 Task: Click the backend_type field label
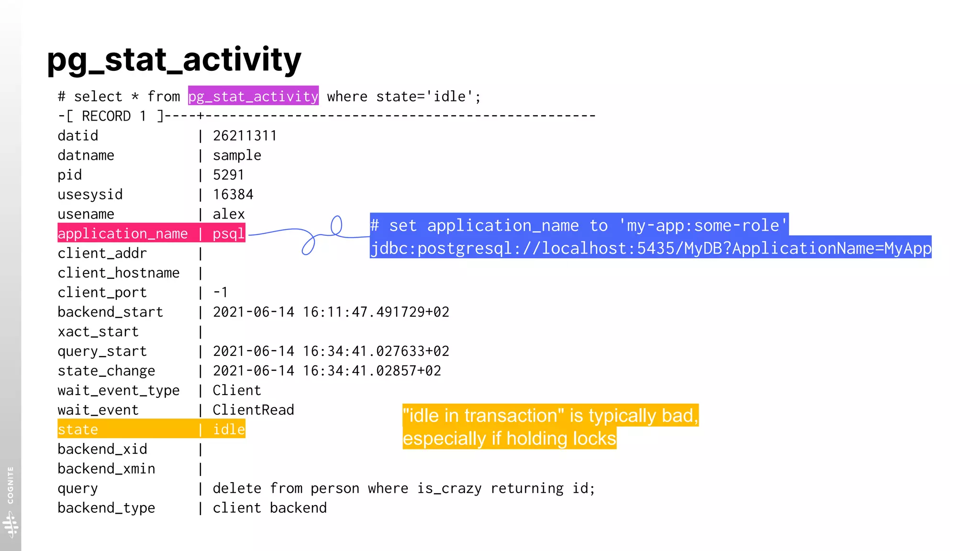pyautogui.click(x=106, y=508)
